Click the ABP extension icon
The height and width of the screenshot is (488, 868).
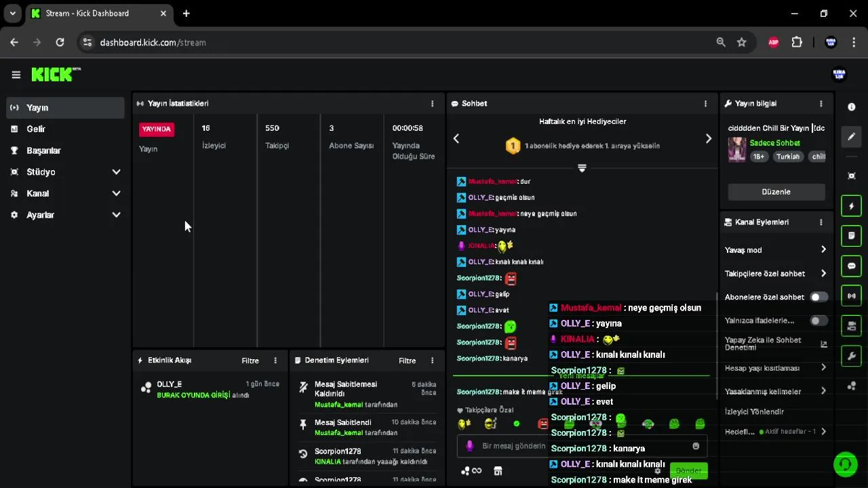[774, 42]
